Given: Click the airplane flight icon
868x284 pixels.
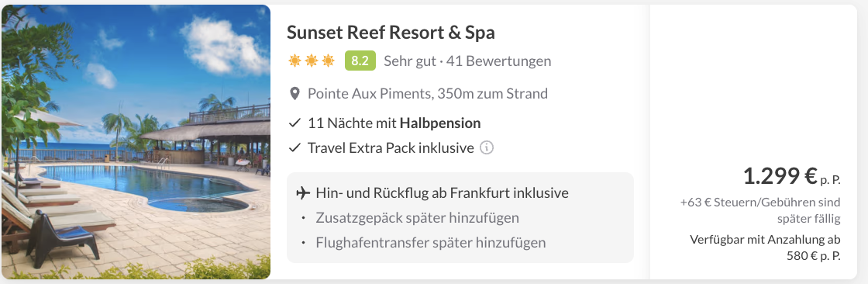Looking at the screenshot, I should click(303, 193).
